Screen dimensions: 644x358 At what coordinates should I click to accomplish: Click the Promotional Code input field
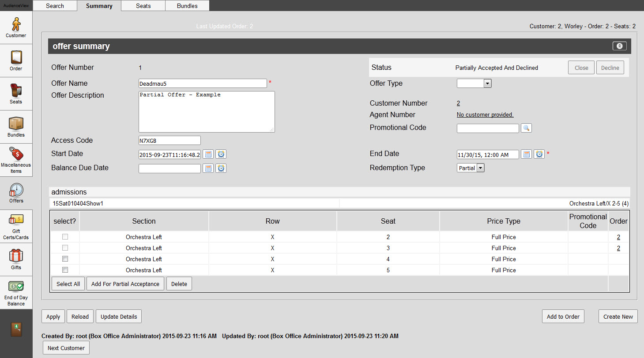pyautogui.click(x=488, y=128)
